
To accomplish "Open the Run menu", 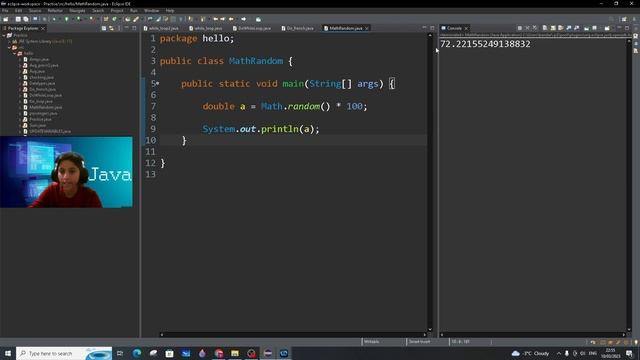I will (133, 11).
